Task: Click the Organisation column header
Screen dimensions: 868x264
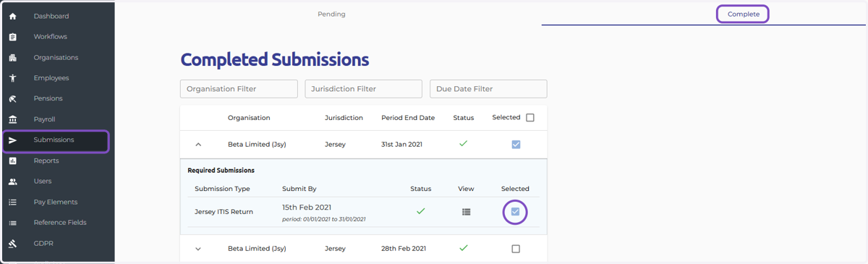Action: click(249, 118)
